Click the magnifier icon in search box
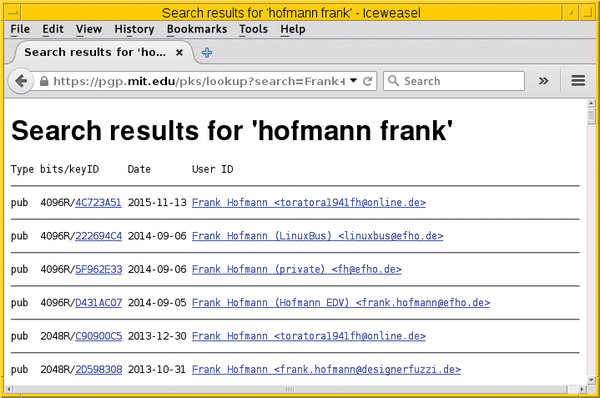 [x=393, y=81]
